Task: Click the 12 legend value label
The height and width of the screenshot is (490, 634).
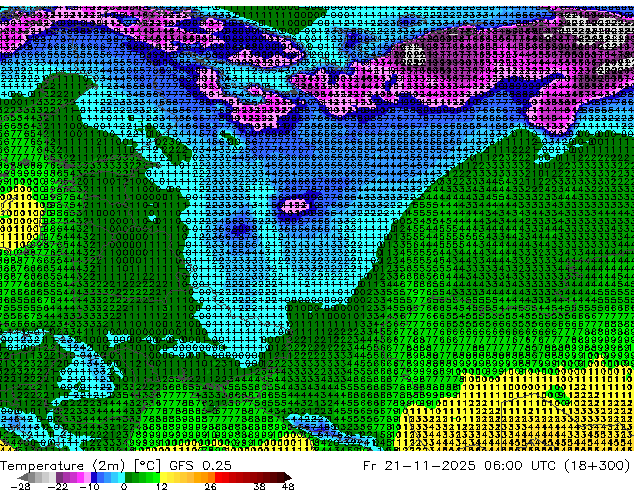Action: [162, 486]
